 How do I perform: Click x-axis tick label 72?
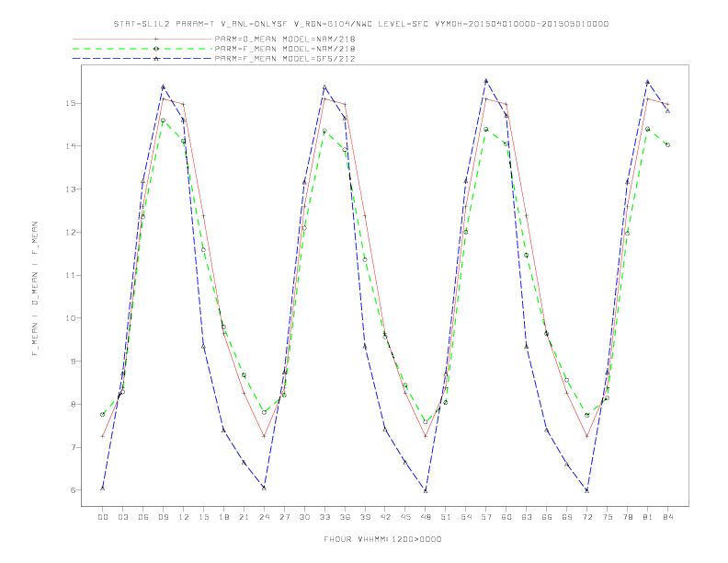[587, 517]
